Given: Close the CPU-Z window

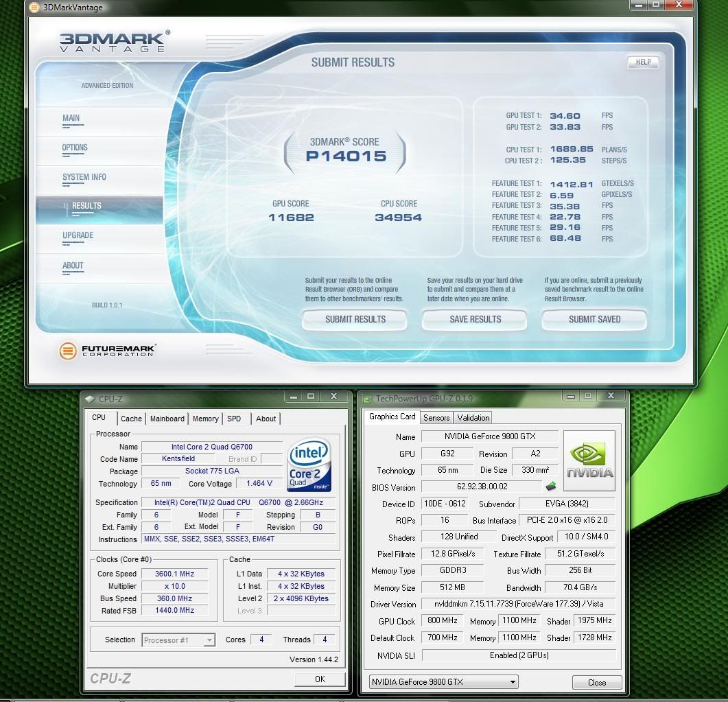Looking at the screenshot, I should point(334,396).
